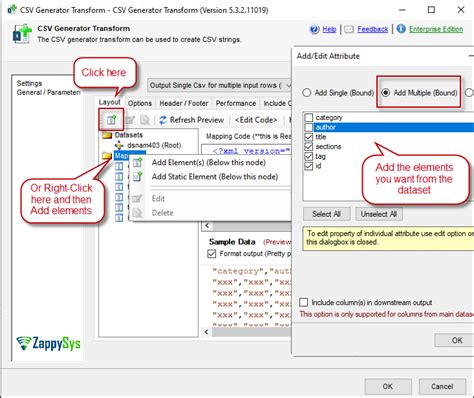Enable Include column(s) in downstream output
The image size is (474, 398).
pos(303,302)
